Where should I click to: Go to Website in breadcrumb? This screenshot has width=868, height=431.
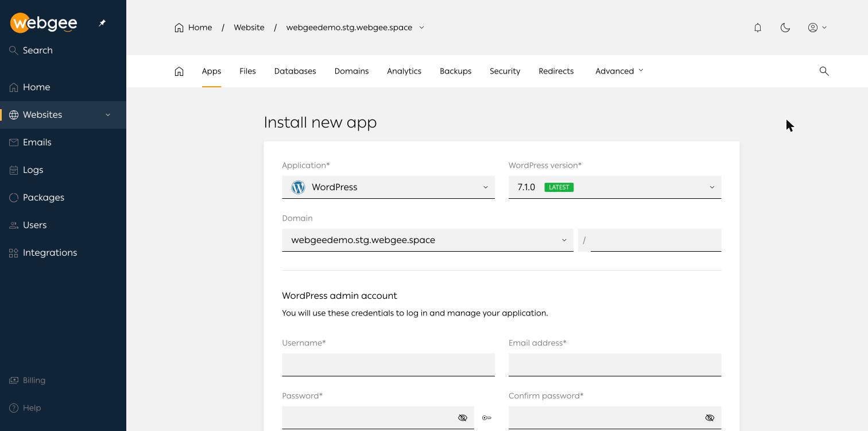point(249,28)
